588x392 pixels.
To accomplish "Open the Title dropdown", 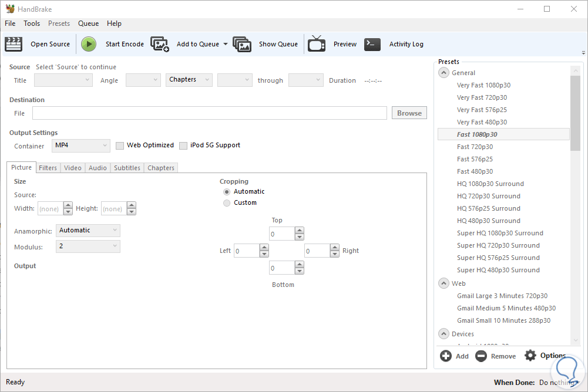I will 63,80.
